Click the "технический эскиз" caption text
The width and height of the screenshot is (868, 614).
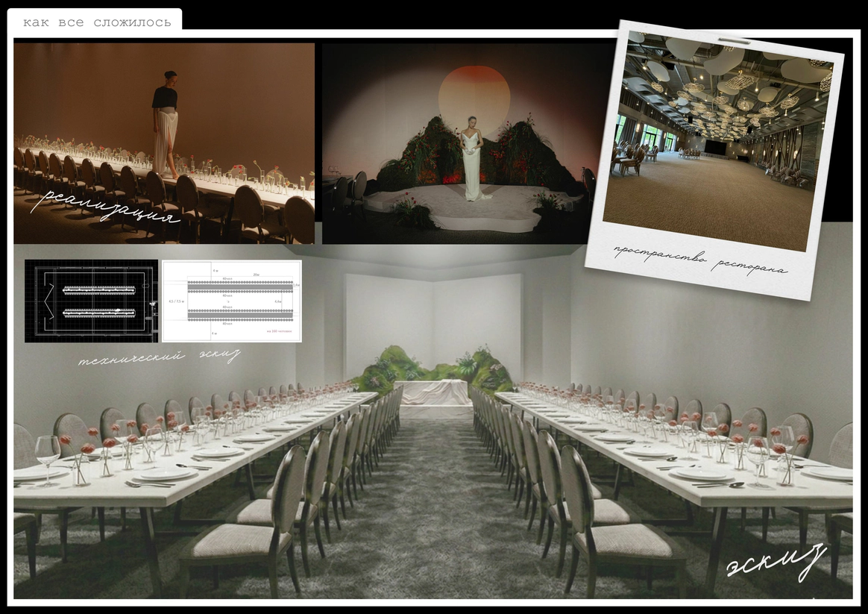159,357
